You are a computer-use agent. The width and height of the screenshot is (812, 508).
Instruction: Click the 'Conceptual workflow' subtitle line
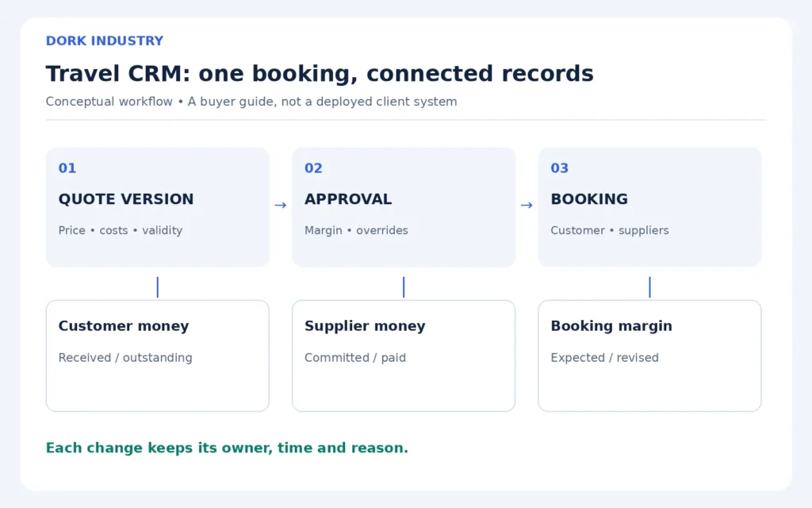pos(251,102)
